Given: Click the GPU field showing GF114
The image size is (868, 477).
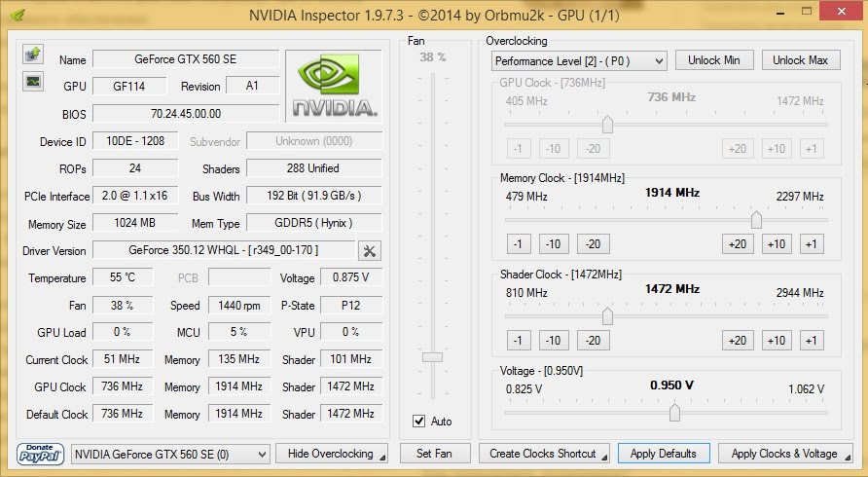Looking at the screenshot, I should pyautogui.click(x=129, y=86).
